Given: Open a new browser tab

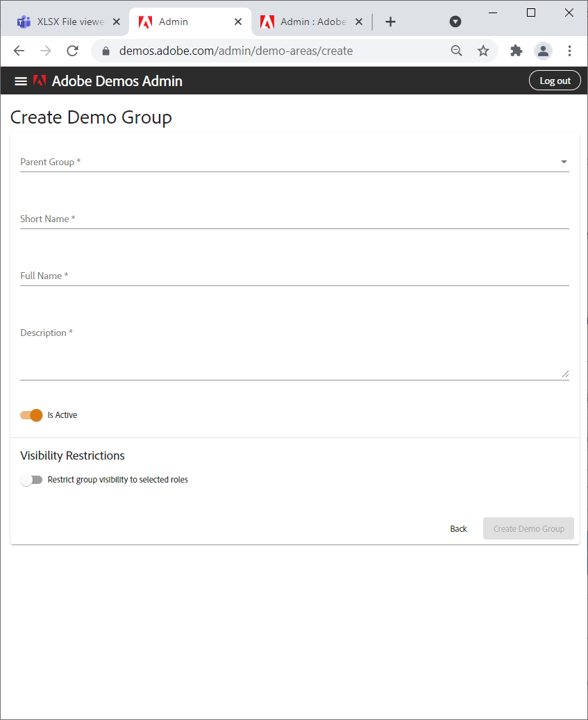Looking at the screenshot, I should point(390,22).
